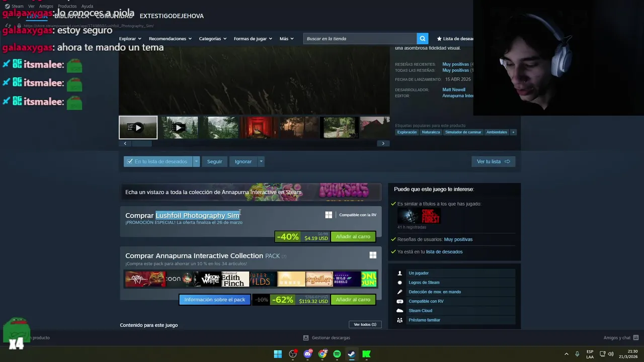644x362 pixels.
Task: Open Discord from the taskbar
Action: pos(307,354)
